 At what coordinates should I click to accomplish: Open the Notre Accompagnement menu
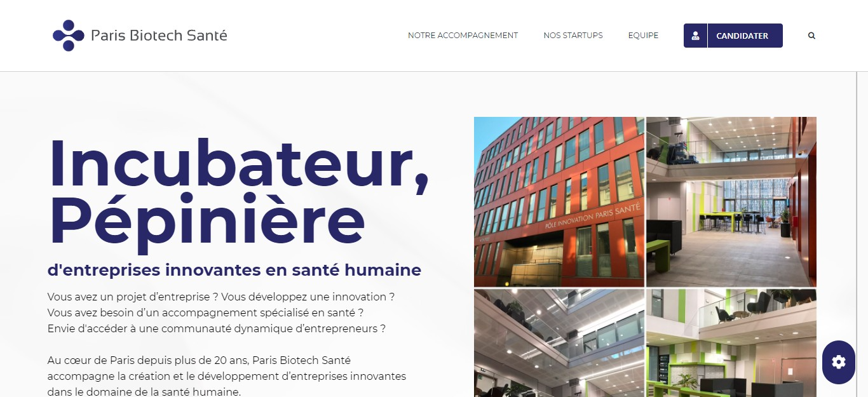pyautogui.click(x=463, y=36)
